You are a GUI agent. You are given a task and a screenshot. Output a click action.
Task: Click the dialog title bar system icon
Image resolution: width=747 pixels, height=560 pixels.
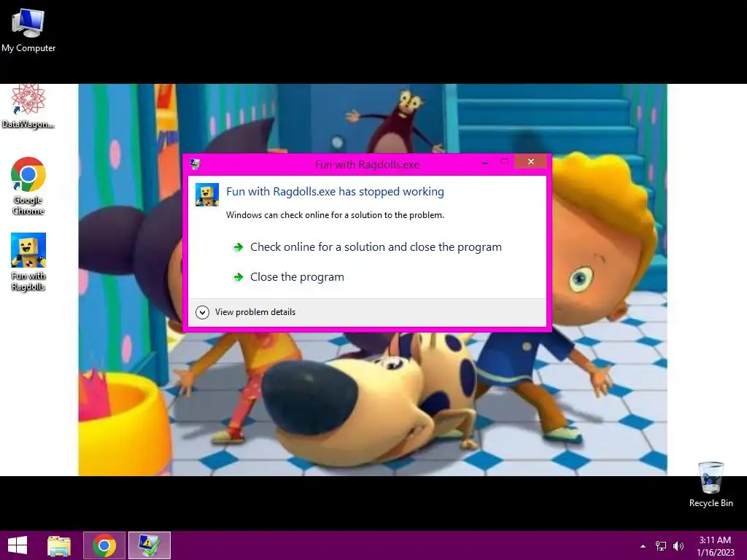tap(195, 164)
